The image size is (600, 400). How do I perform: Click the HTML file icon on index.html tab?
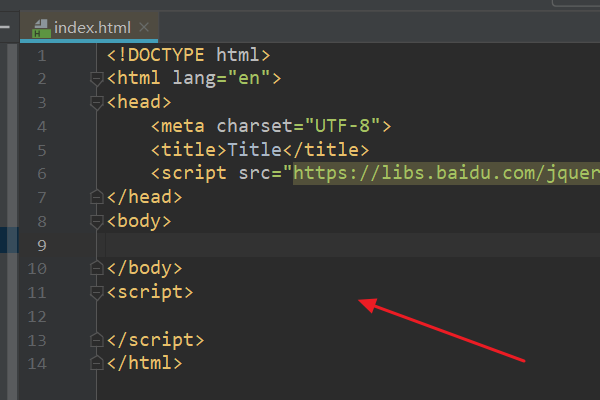(41, 29)
